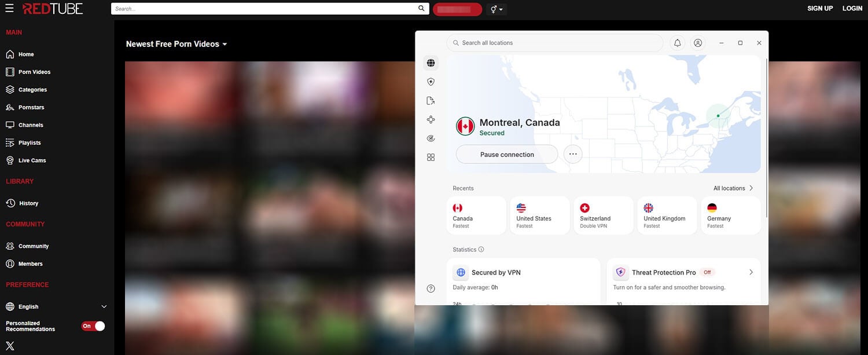The width and height of the screenshot is (868, 355).
Task: Click the Recents heading in the VPN app
Action: tap(464, 188)
